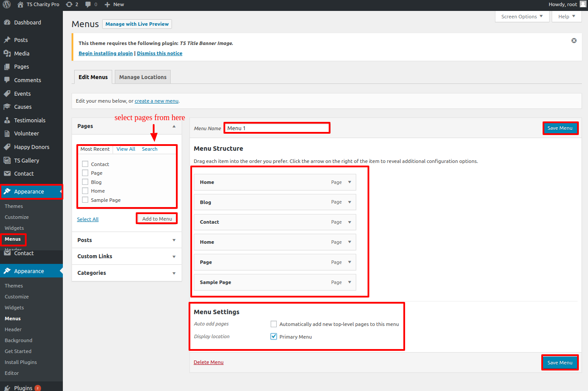Tick the Sample Page checkbox

(x=85, y=200)
